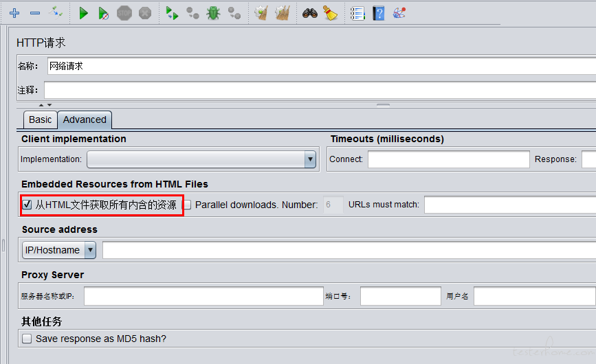596x364 pixels.
Task: Click the 服务器名称或IP proxy field
Action: click(x=203, y=296)
